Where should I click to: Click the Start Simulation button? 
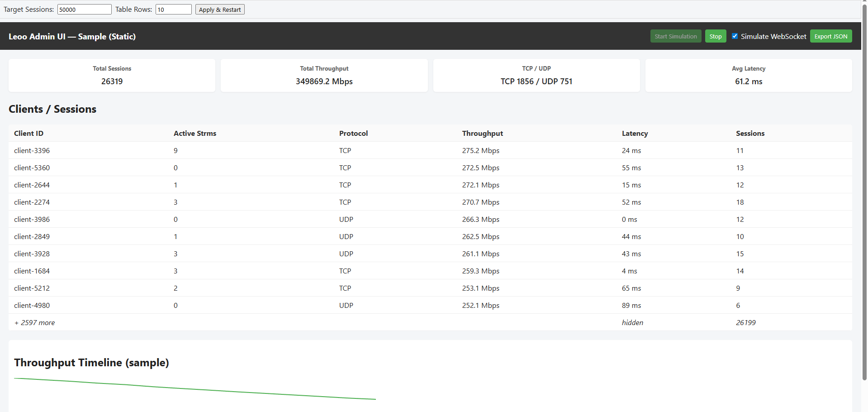[x=676, y=36]
